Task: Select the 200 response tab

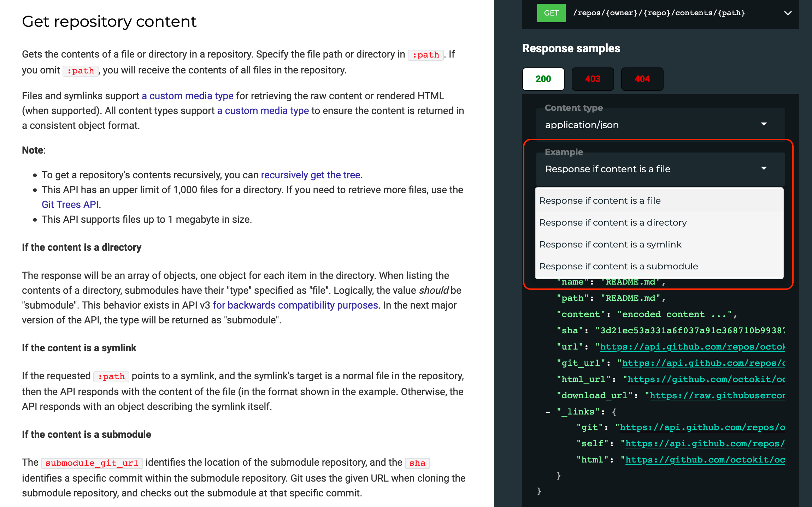Action: tap(543, 79)
